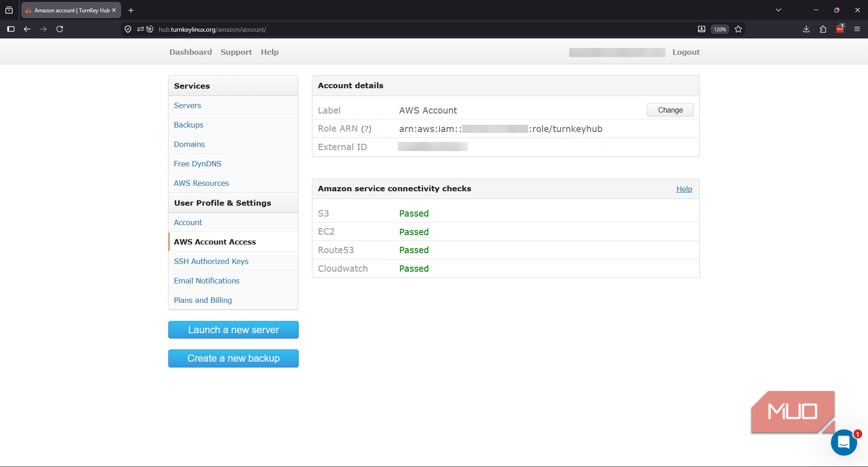Click the Change button for account label
Screen dimensions: 868x467
pos(670,110)
